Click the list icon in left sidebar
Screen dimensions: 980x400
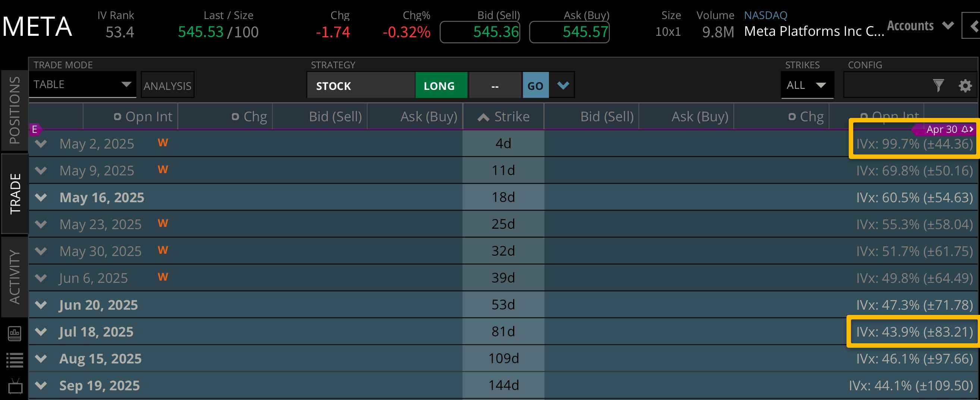click(15, 360)
